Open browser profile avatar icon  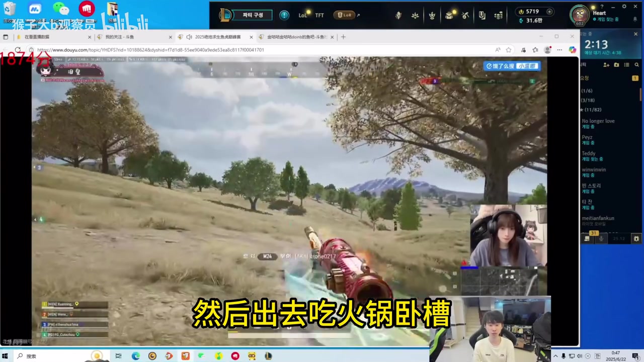point(548,50)
